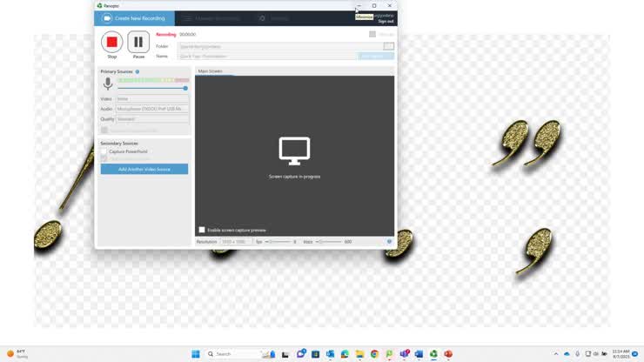Open the weather widget in the taskbar
Viewport: 644px width, 362px height.
pos(17,354)
